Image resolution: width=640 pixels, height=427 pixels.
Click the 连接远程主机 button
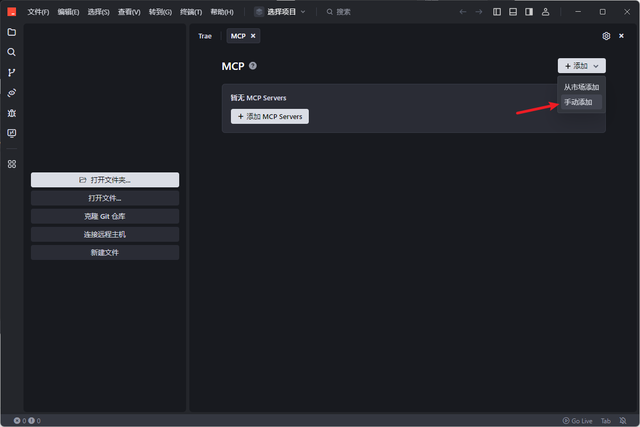point(105,234)
